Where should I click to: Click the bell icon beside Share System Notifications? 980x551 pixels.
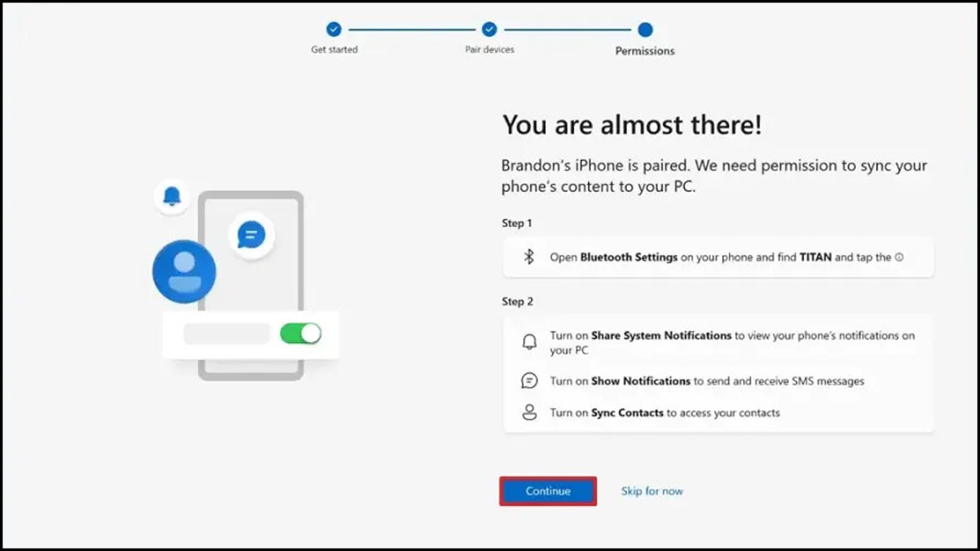[529, 341]
